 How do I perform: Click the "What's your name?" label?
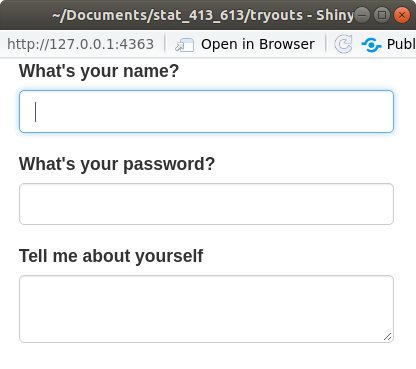coord(99,71)
